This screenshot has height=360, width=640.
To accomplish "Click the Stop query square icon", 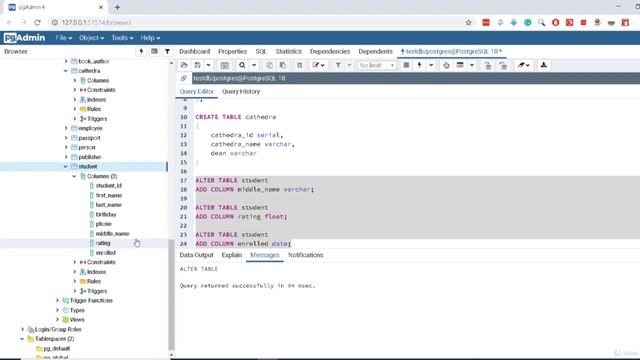I will (406, 65).
